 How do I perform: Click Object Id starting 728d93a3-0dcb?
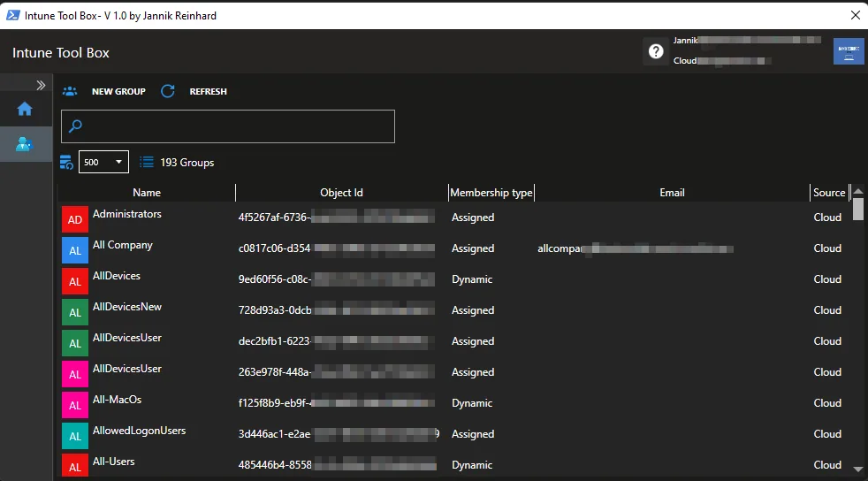336,310
